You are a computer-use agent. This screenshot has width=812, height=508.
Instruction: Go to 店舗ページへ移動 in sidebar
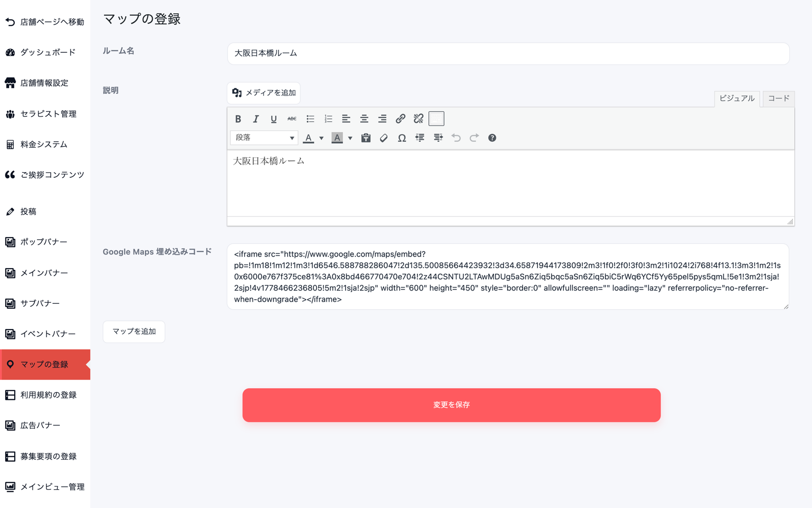(45, 22)
